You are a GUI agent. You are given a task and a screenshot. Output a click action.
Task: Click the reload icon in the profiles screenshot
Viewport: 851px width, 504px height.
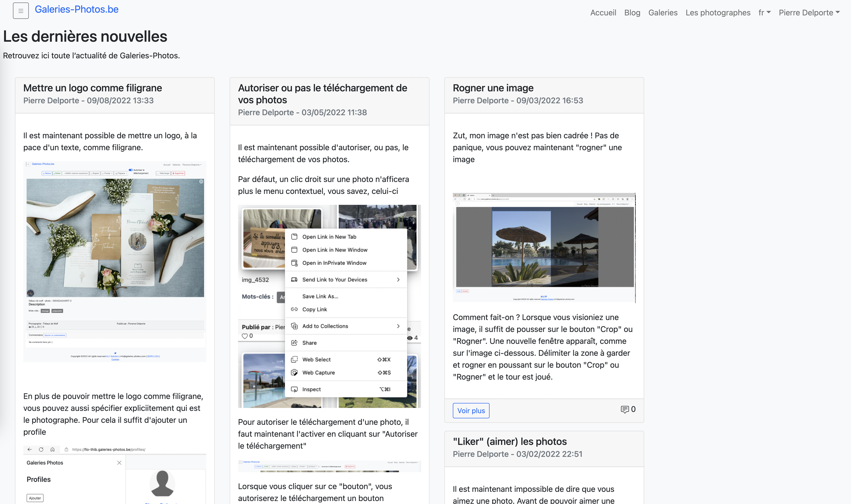point(41,449)
